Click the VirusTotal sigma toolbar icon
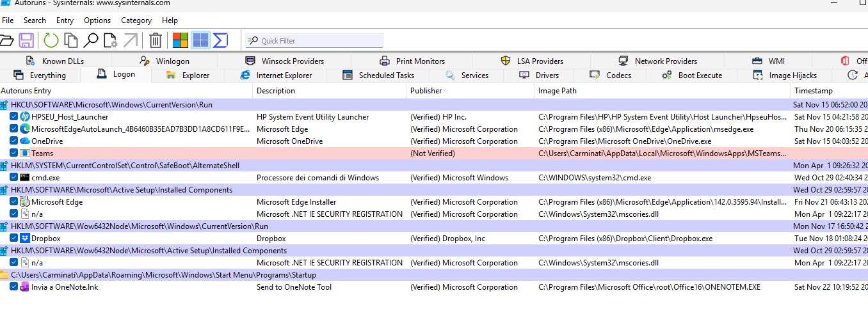Screen dimensions: 868x323 pyautogui.click(x=220, y=41)
